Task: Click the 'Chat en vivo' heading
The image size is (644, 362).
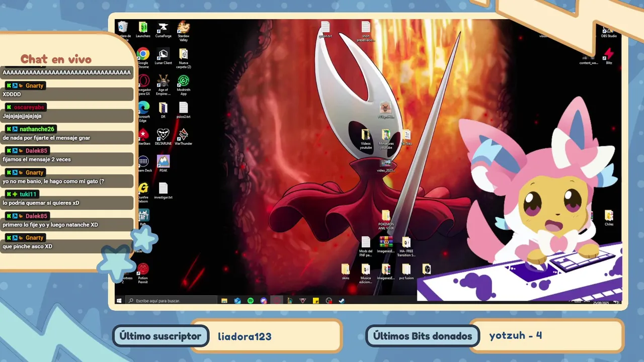Action: pyautogui.click(x=56, y=59)
